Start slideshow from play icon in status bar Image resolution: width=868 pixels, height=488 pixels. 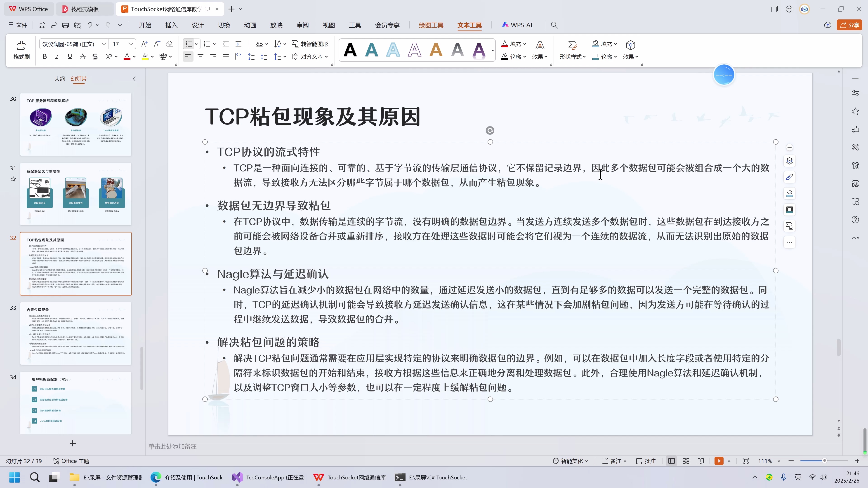719,461
